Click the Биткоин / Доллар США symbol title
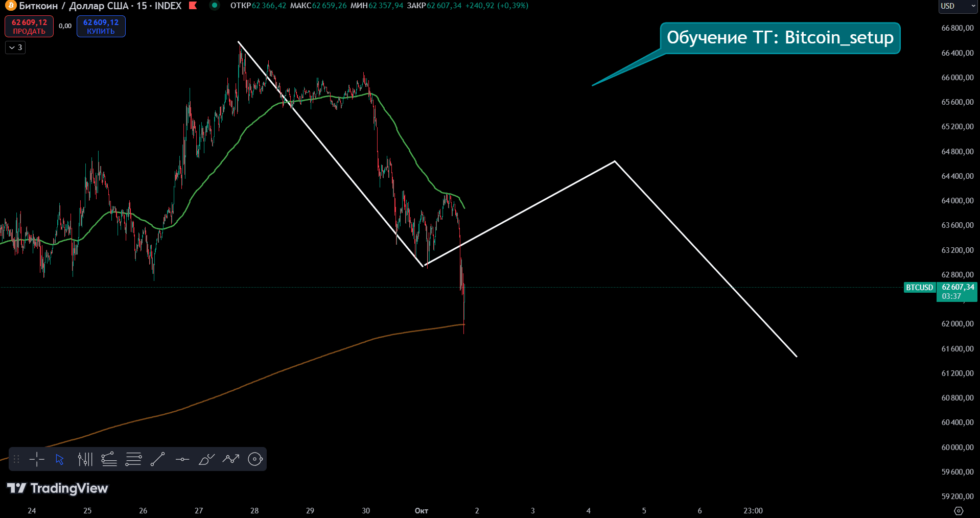The image size is (980, 518). point(74,6)
